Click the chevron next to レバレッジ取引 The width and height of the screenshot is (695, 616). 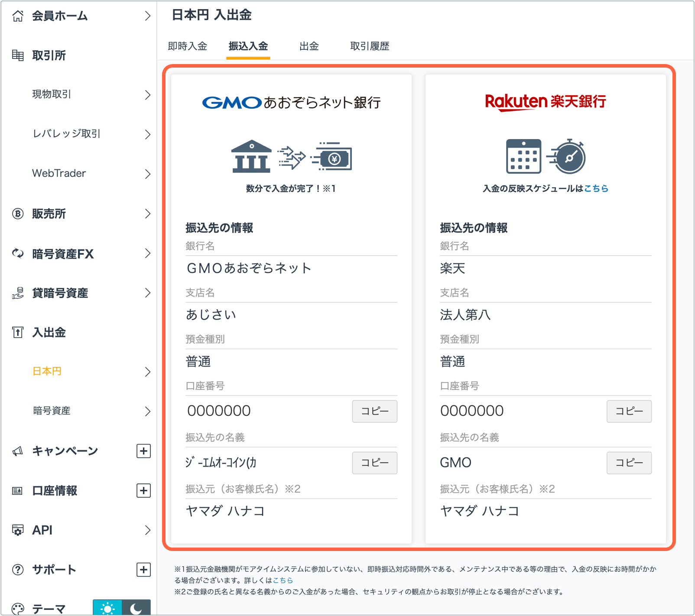click(x=148, y=134)
